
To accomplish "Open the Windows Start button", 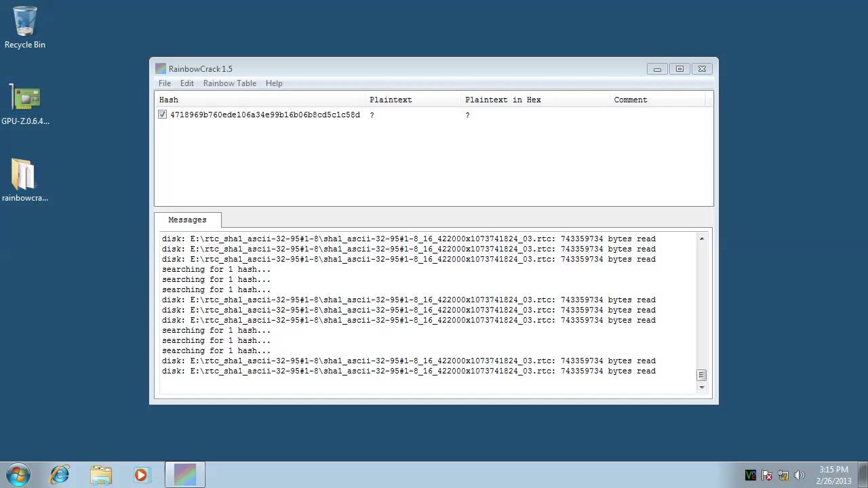I will 18,474.
